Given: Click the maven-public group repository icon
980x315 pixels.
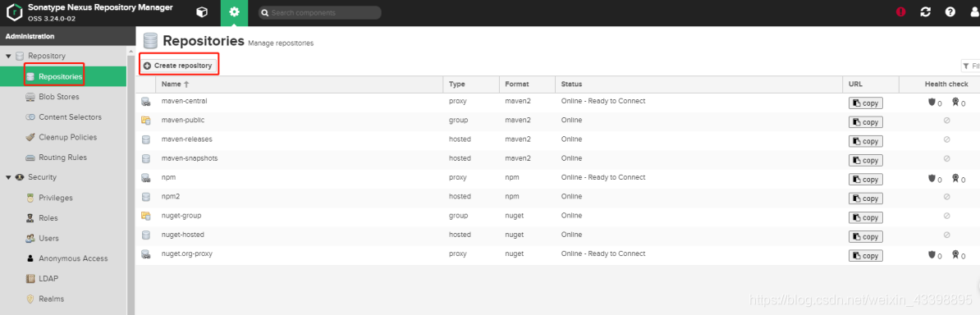Looking at the screenshot, I should pyautogui.click(x=146, y=120).
